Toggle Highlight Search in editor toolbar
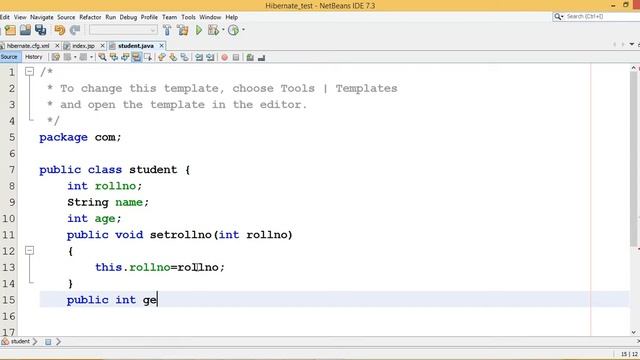This screenshot has width=640, height=360. click(136, 57)
